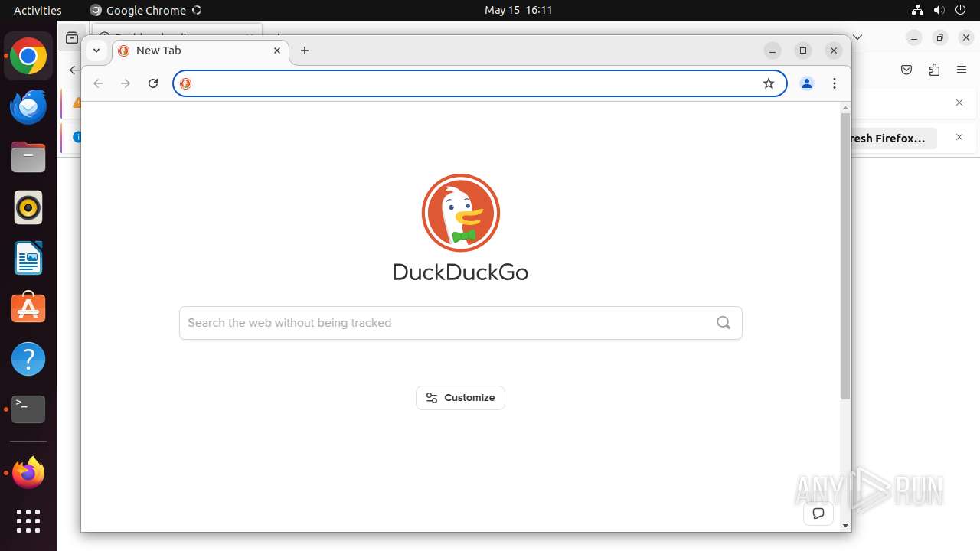
Task: Bookmark this tab with the star icon
Action: coord(769,83)
